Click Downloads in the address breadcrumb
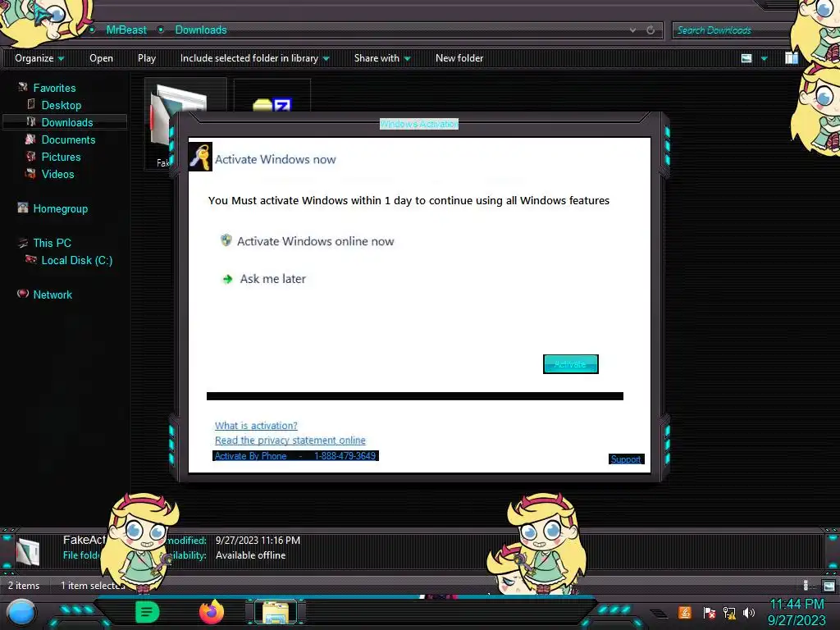The width and height of the screenshot is (840, 630). point(201,30)
